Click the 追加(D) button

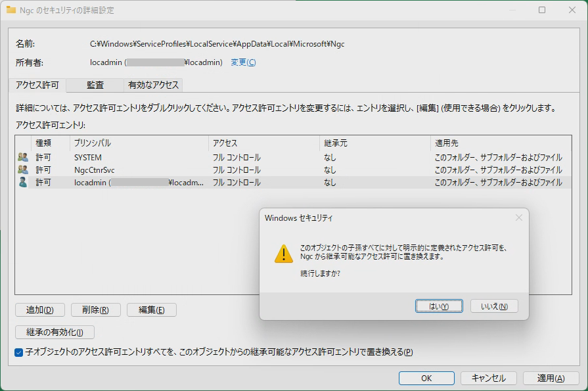tap(40, 310)
